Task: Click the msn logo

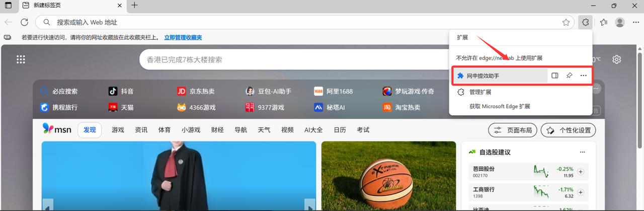Action: click(x=57, y=129)
